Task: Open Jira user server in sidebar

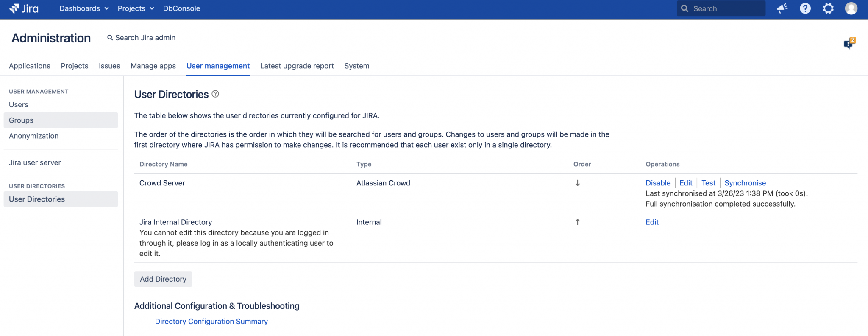Action: point(61,162)
